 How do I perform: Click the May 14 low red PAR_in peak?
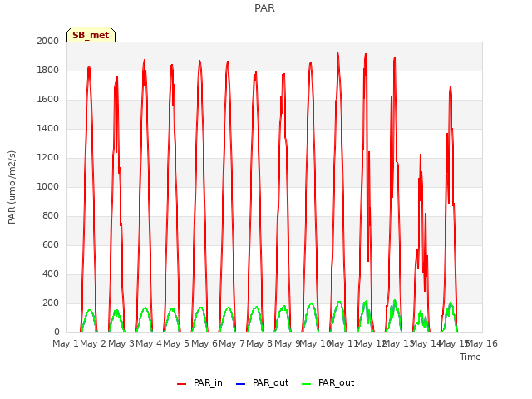[421, 155]
